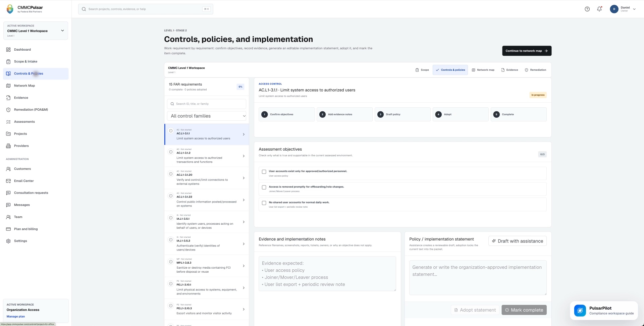Click the Search ID, title, or family field

coord(207,104)
